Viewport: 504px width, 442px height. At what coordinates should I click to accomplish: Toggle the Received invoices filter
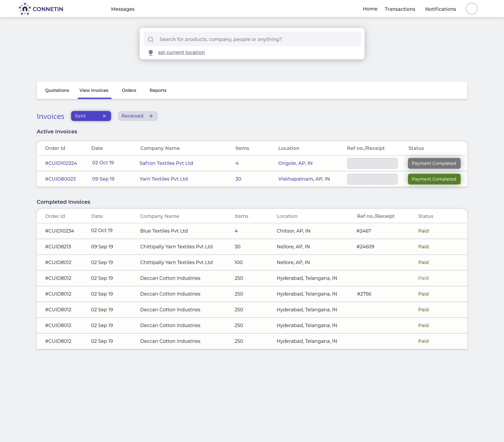click(133, 116)
